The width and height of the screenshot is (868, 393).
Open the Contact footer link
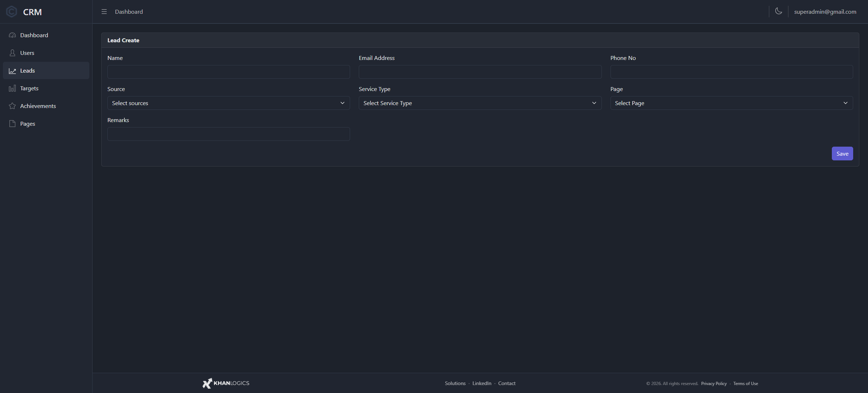506,384
